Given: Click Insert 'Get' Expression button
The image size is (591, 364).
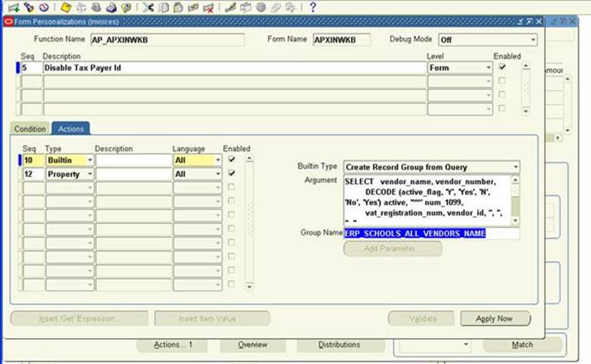Looking at the screenshot, I should point(80,319).
